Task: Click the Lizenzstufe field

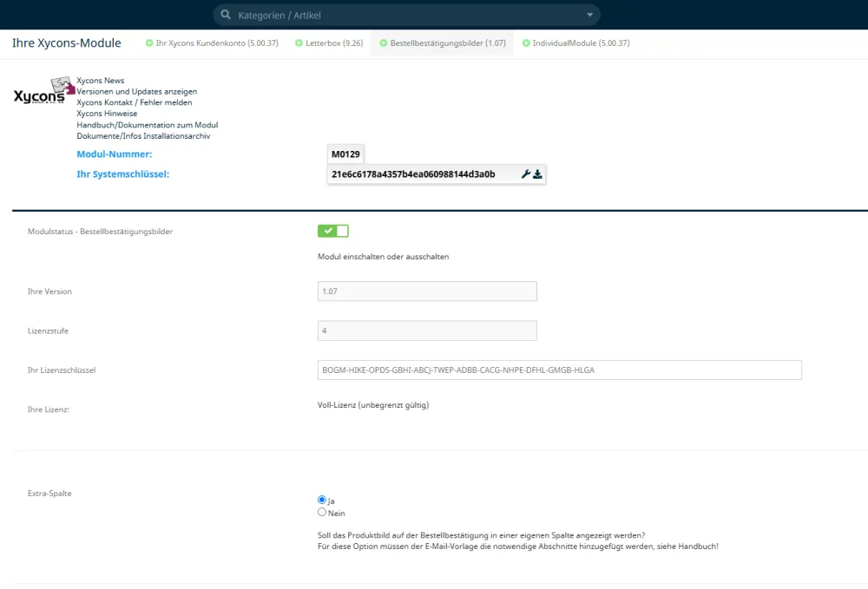Action: tap(427, 330)
